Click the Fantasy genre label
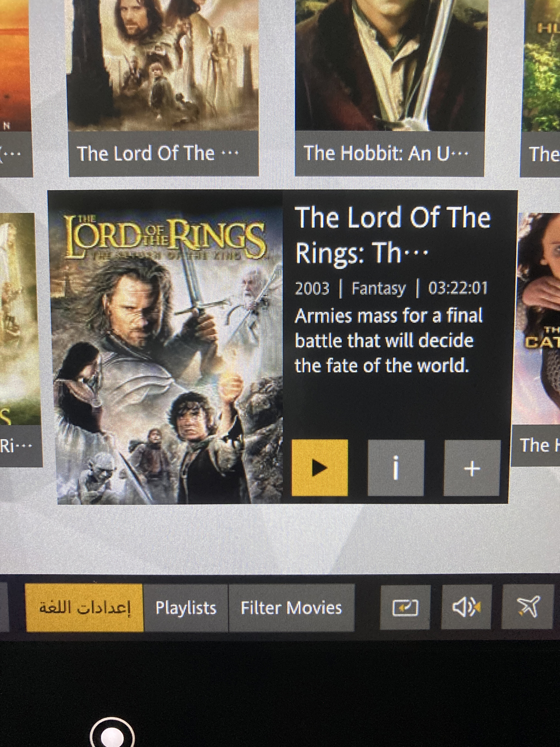560x747 pixels. coord(378,288)
